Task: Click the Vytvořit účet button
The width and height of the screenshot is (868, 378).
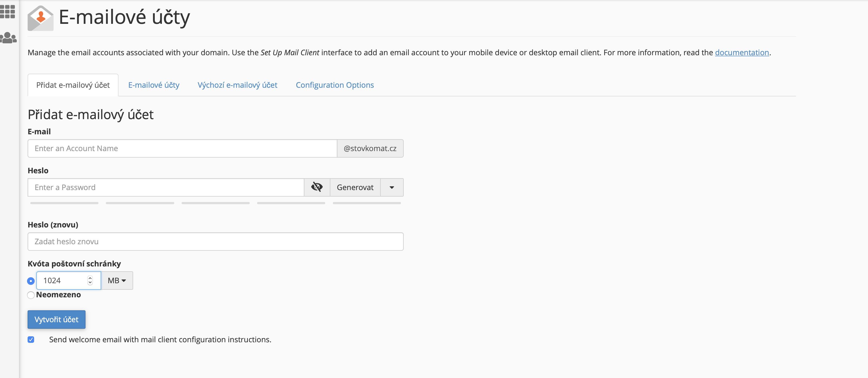Action: [57, 319]
